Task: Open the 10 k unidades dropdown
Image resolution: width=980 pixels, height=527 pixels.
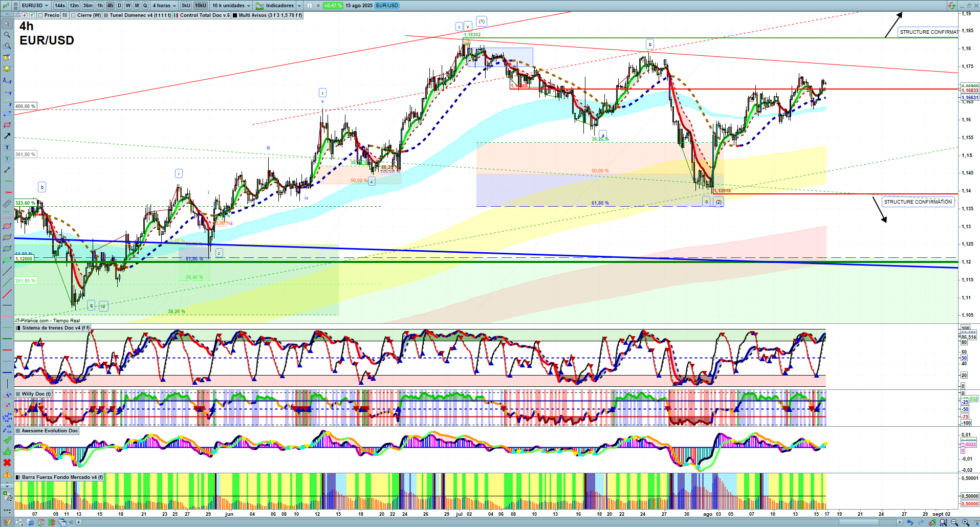Action: pyautogui.click(x=231, y=6)
